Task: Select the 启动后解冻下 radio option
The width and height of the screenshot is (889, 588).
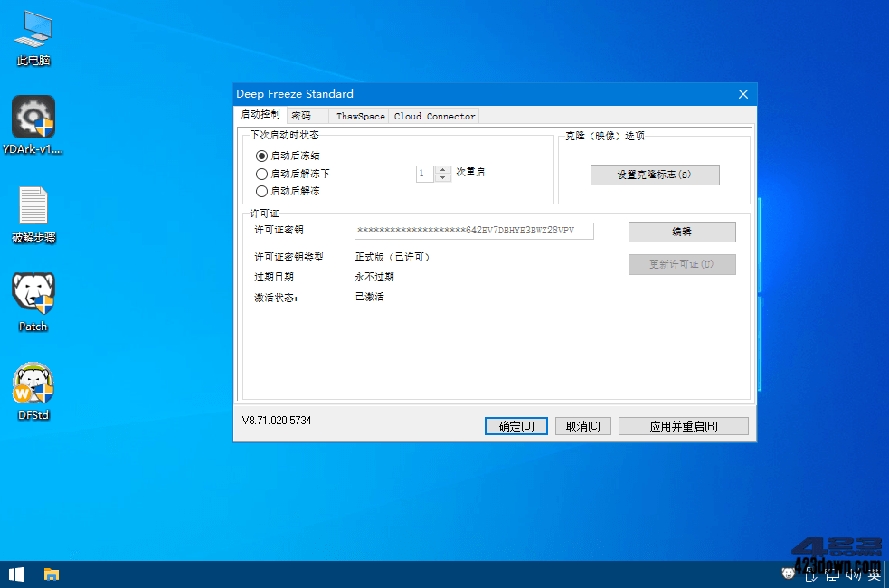Action: tap(262, 173)
